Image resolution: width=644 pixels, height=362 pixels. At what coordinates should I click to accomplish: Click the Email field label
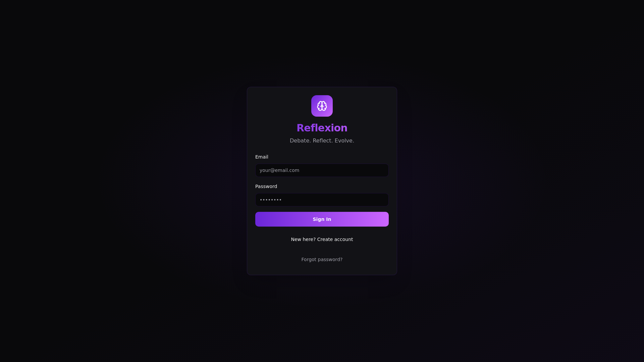[262, 157]
